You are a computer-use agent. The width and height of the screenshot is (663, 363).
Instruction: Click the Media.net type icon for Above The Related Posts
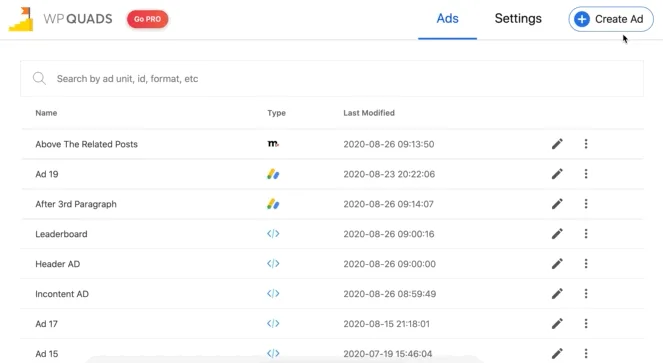pos(273,144)
